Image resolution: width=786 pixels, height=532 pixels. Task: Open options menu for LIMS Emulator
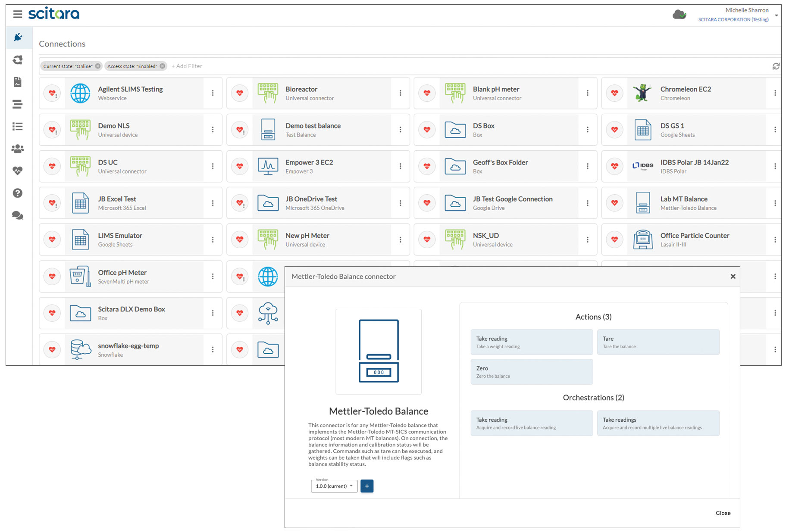[x=213, y=240]
